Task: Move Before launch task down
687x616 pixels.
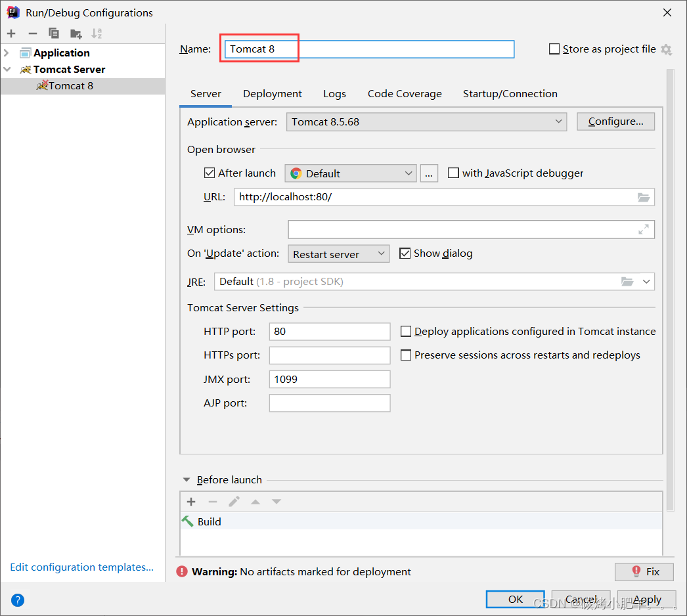Action: click(x=277, y=502)
